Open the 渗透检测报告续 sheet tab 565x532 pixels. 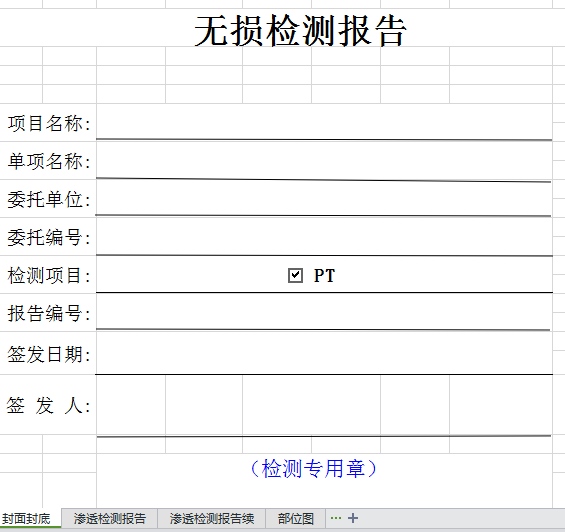pyautogui.click(x=212, y=519)
